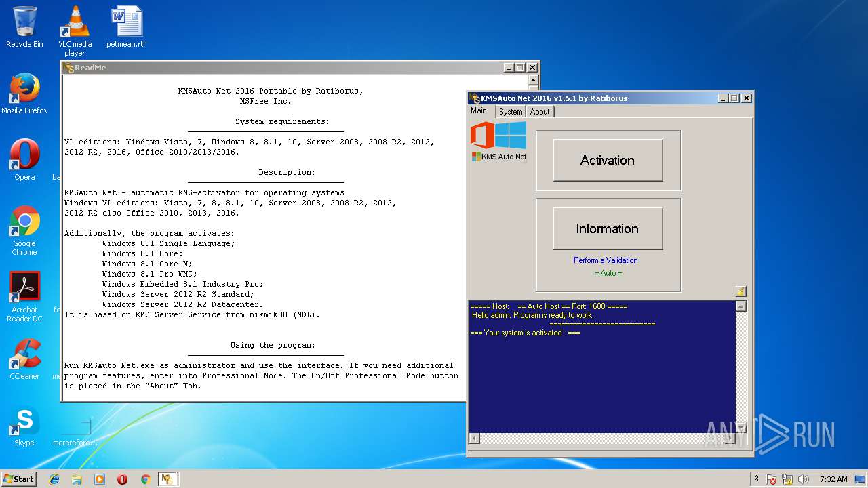
Task: Click 'Windows Embedded 8.1 Industry Pro;' line
Action: 183,284
